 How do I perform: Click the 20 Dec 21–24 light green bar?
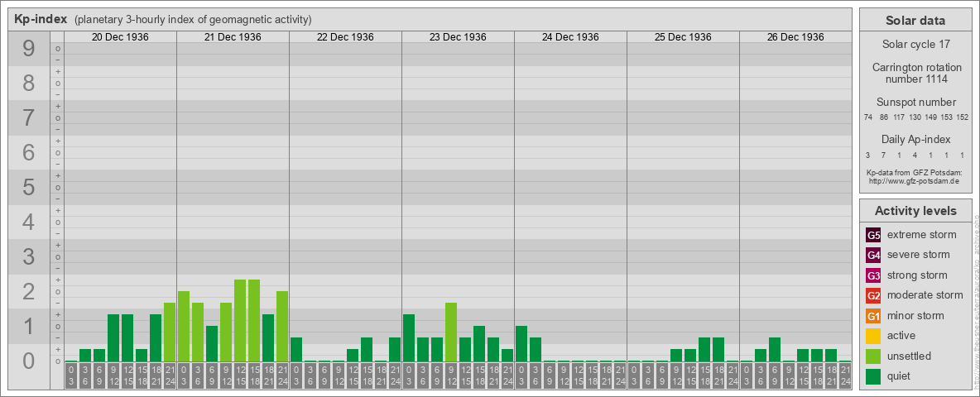click(170, 332)
